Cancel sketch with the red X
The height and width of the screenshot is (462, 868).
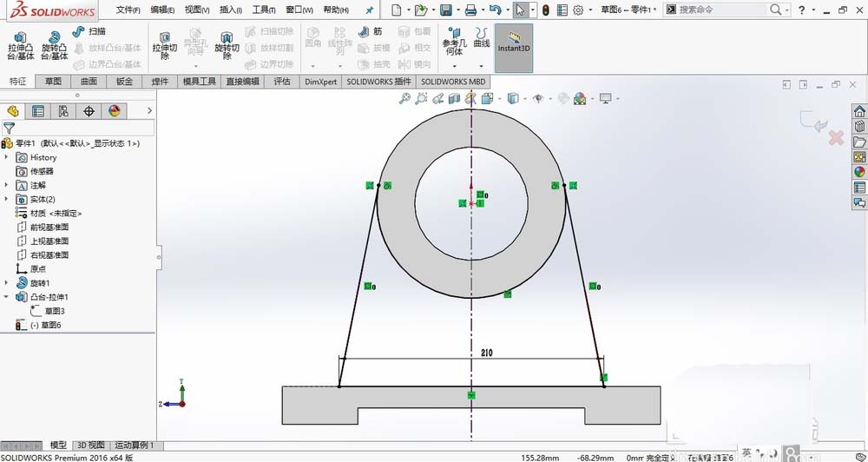[x=836, y=138]
